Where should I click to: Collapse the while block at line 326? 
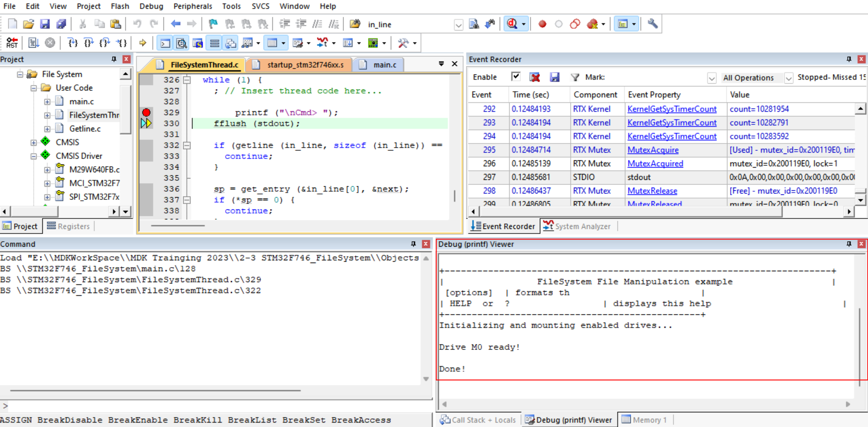coord(186,80)
